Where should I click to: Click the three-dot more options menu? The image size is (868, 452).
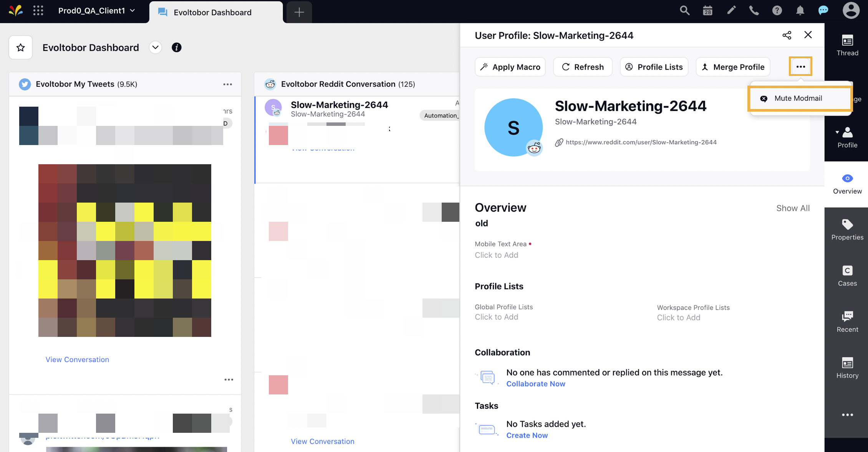click(801, 67)
